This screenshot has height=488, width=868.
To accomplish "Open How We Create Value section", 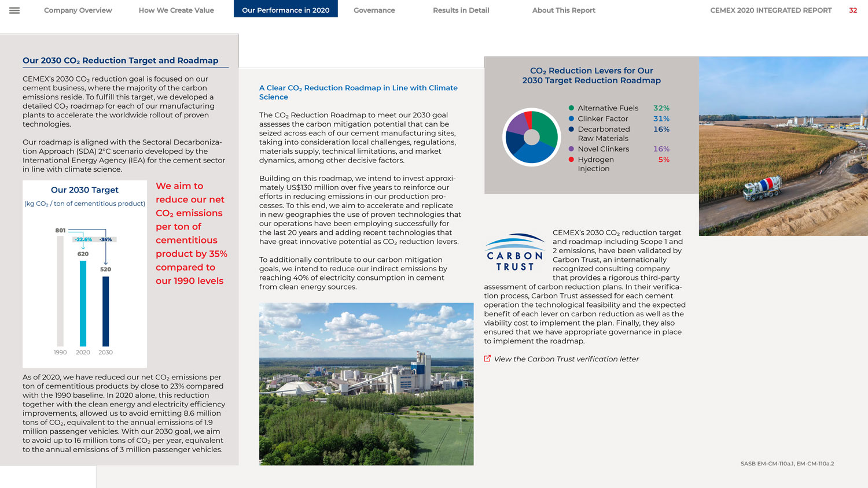I will click(176, 10).
